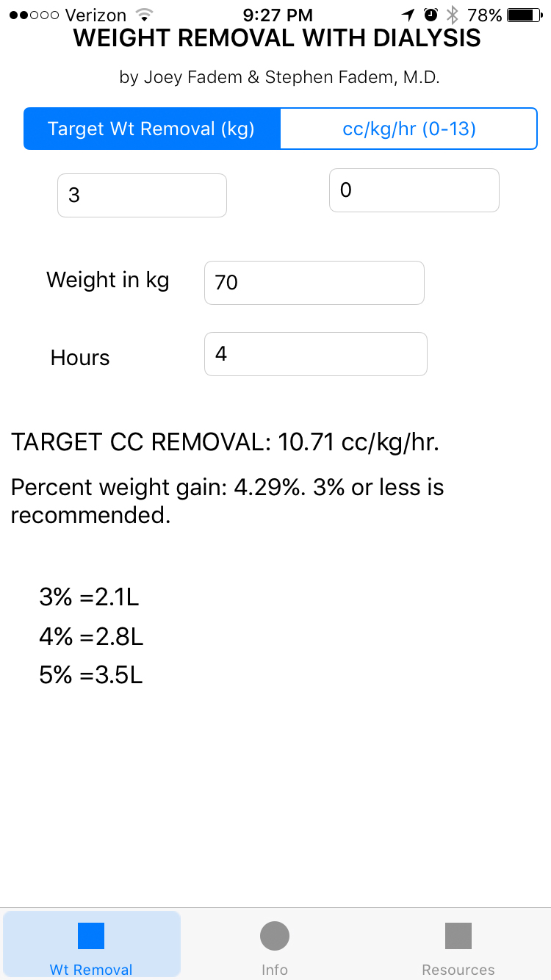Tap the Target CC Removal result text

coord(225,442)
